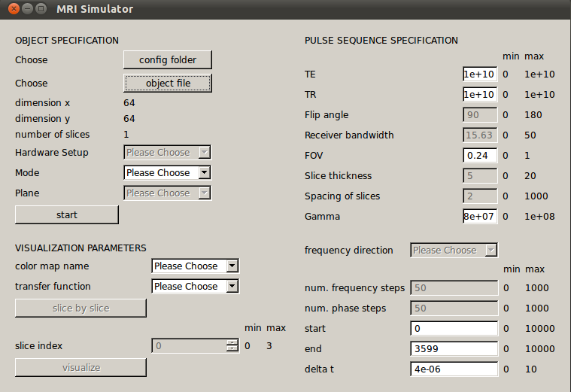Screen dimensions: 571x392
Task: Open the Mode dropdown
Action: (167, 172)
